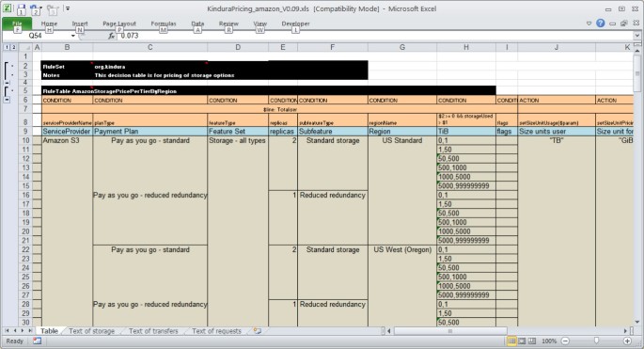644x349 pixels.
Task: Click the Payment Plan header cell
Action: [x=149, y=132]
